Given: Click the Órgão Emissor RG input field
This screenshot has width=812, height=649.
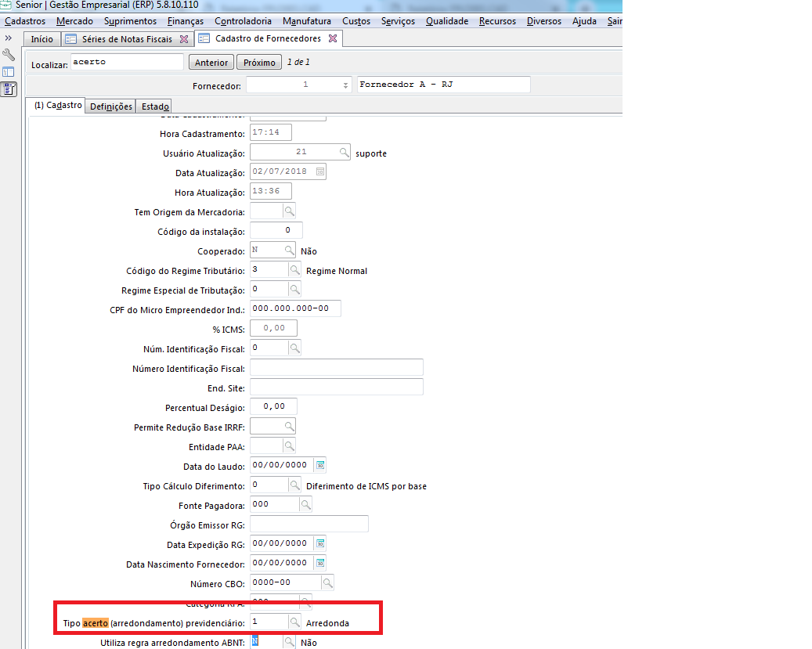Looking at the screenshot, I should pos(309,524).
